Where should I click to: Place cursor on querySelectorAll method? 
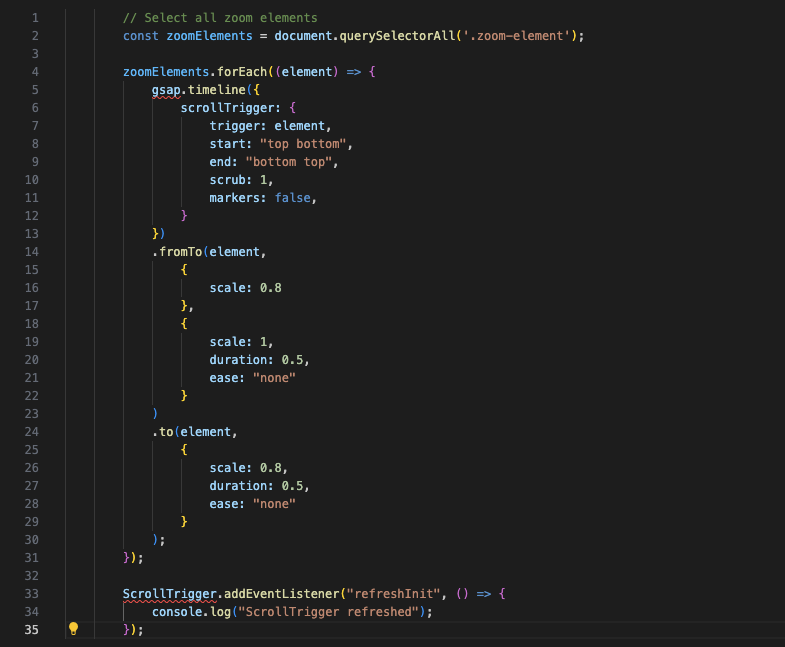click(394, 36)
